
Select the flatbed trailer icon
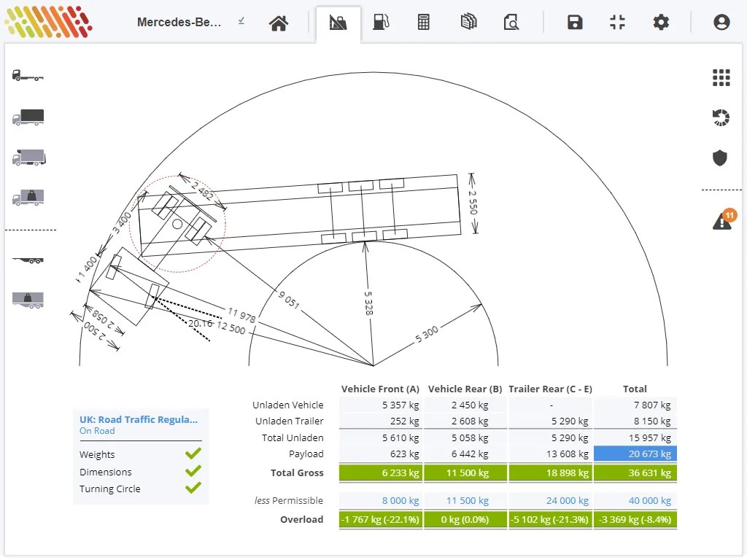click(28, 260)
